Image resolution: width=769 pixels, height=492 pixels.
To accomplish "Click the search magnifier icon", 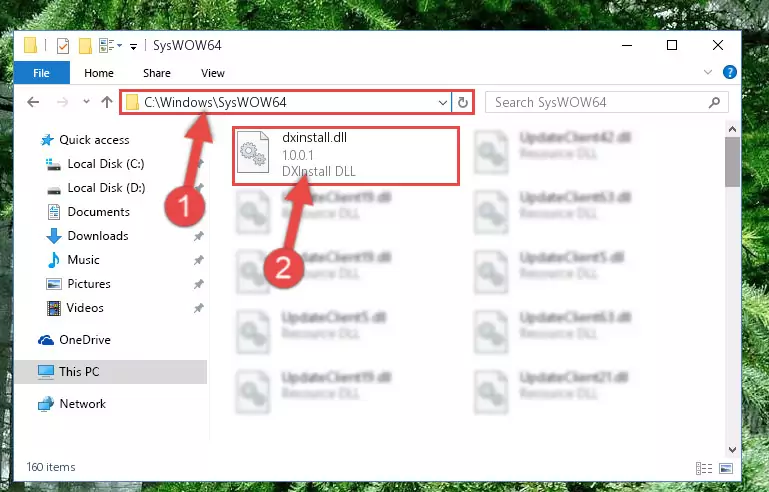I will [715, 103].
